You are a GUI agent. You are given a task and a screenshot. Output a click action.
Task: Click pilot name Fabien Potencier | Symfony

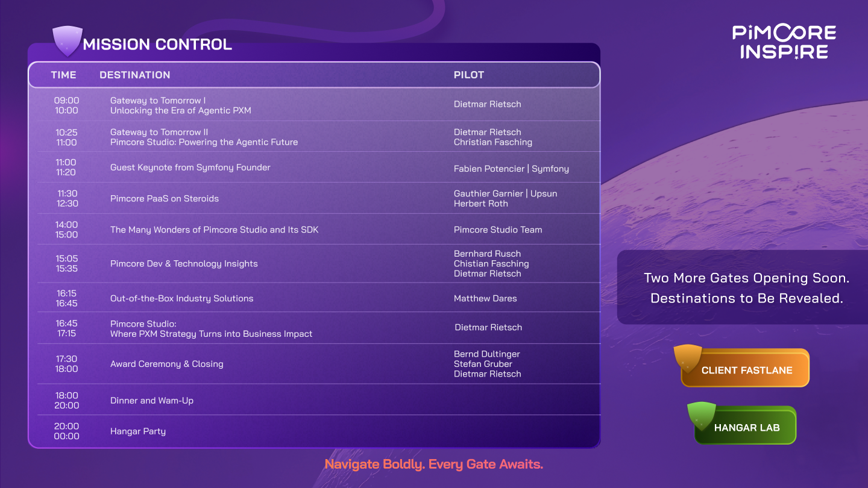point(511,169)
